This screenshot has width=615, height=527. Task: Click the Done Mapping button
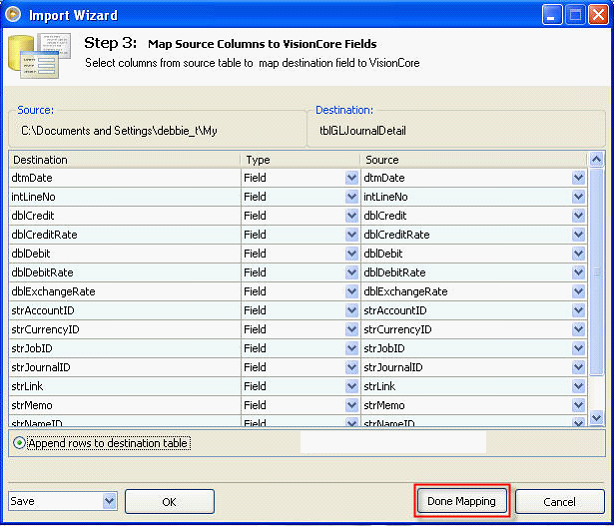461,501
